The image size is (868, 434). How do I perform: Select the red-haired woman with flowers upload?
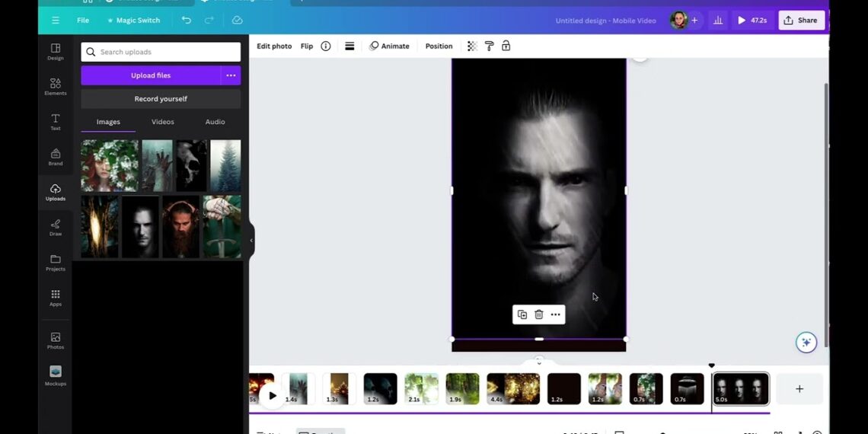[x=110, y=165]
